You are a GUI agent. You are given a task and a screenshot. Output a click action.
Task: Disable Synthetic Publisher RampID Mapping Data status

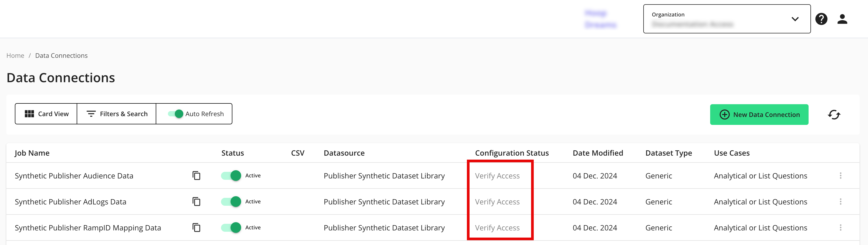click(232, 227)
